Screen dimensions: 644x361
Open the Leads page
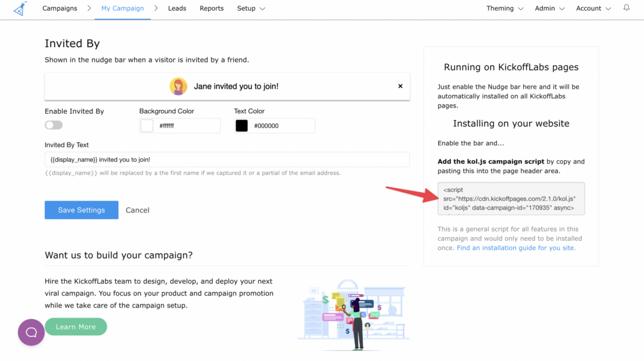177,8
